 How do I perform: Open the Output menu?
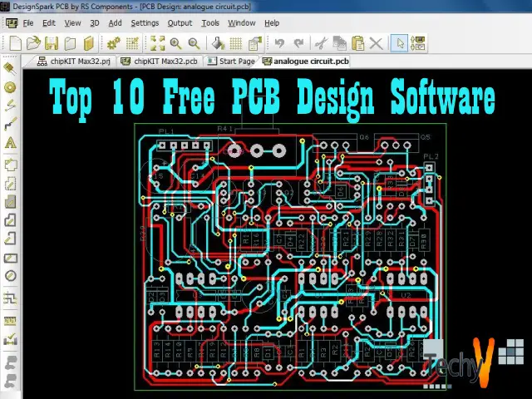180,23
